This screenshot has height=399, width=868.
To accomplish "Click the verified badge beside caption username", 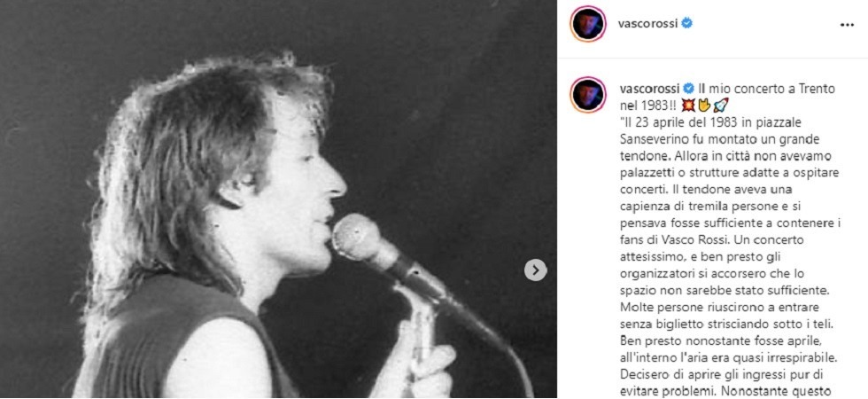I will click(688, 89).
